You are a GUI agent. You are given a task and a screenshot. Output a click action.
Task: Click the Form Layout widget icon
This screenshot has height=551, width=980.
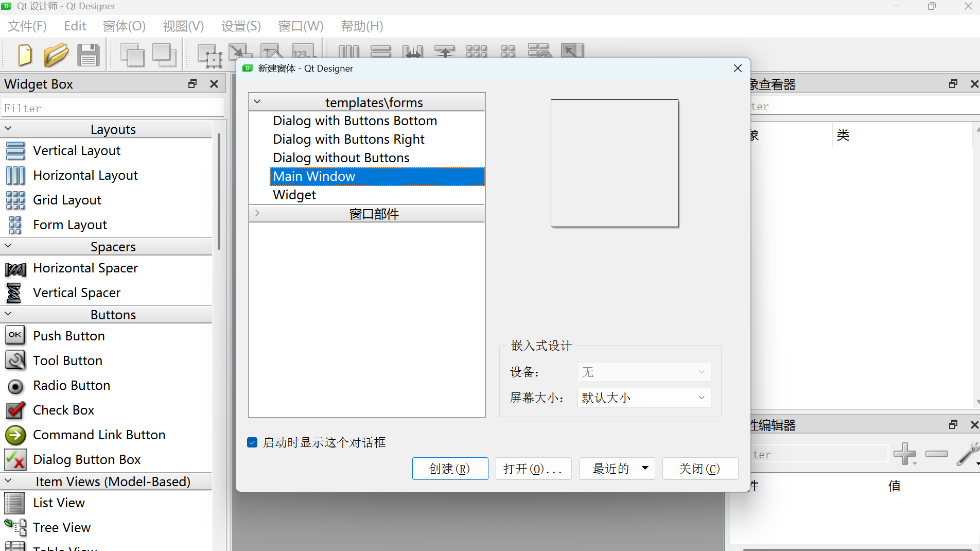click(15, 225)
